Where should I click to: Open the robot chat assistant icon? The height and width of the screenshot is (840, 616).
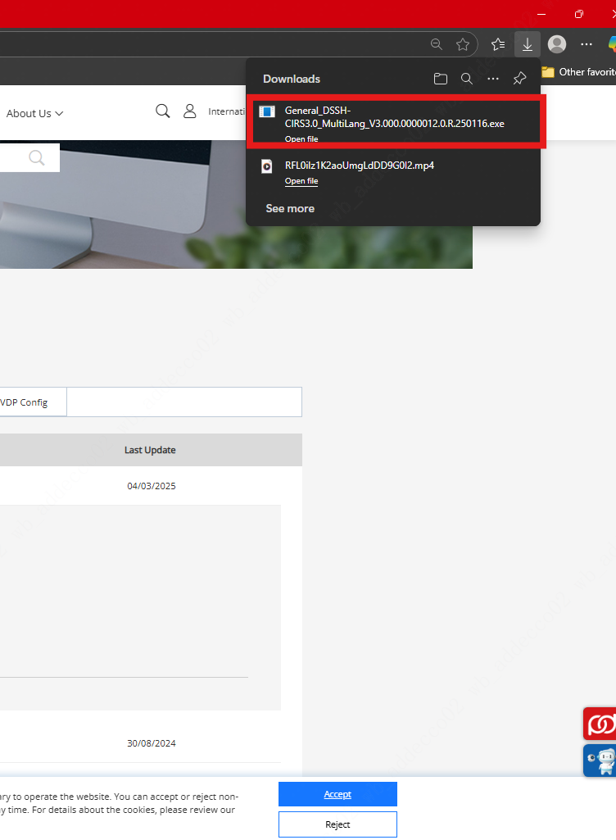(x=600, y=760)
